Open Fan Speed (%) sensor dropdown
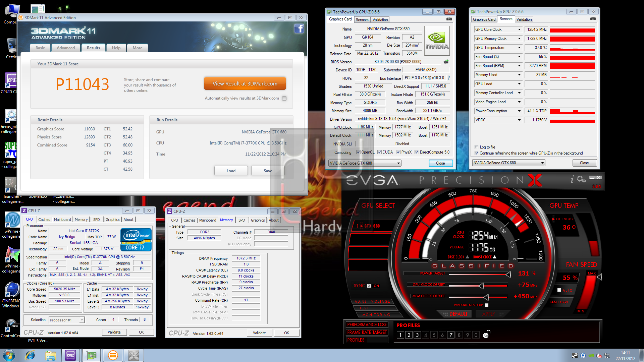This screenshot has width=644, height=362. tap(519, 57)
